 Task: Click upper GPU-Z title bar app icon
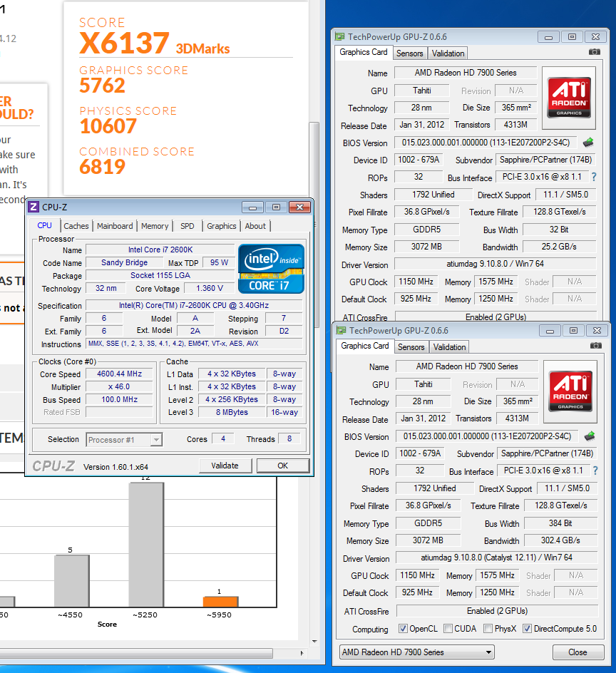coord(340,37)
